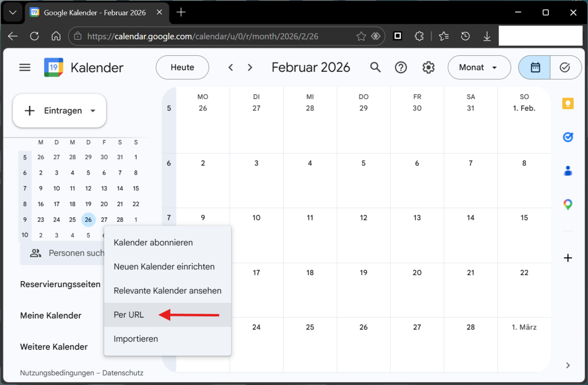588x385 pixels.
Task: Open Google Keep in side panel
Action: pos(568,104)
